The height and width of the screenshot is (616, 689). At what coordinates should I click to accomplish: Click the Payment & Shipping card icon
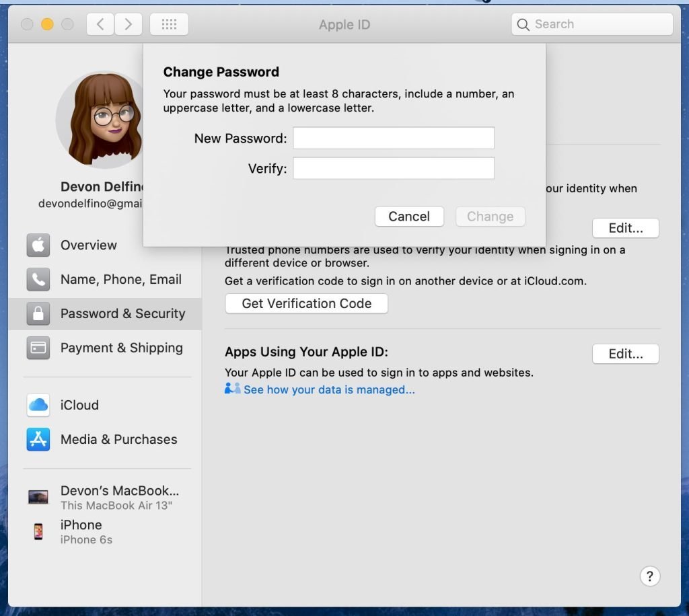click(x=38, y=348)
